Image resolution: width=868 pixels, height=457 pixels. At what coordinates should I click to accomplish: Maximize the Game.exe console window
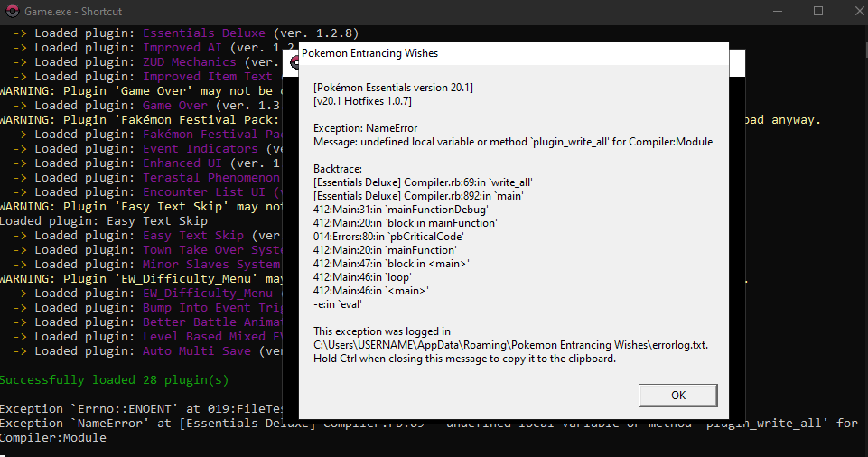pos(818,11)
